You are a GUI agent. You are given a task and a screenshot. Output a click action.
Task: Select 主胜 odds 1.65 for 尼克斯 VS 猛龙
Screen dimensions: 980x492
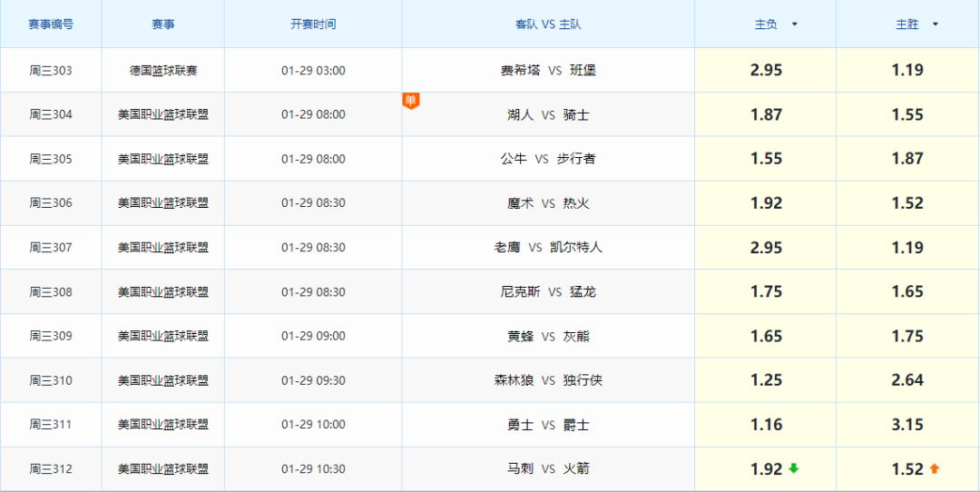[x=907, y=292]
